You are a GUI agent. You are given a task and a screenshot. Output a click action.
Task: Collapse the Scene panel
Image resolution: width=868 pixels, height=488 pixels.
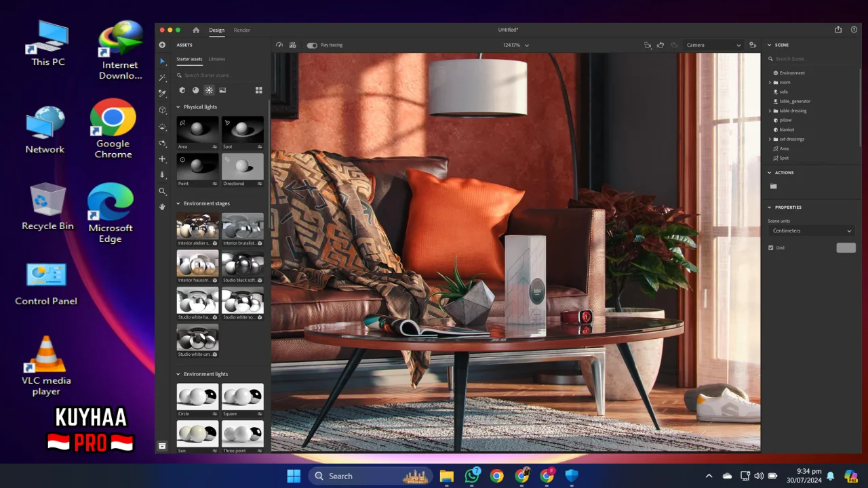770,45
